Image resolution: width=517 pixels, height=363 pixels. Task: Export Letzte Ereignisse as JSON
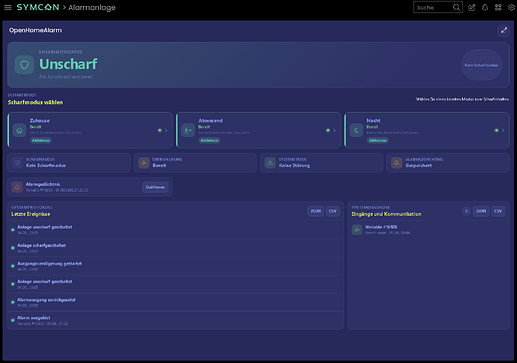click(x=315, y=211)
